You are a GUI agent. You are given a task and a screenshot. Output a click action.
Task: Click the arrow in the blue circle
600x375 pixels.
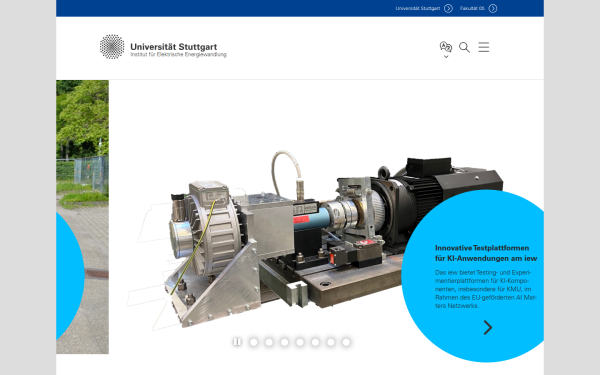point(488,328)
